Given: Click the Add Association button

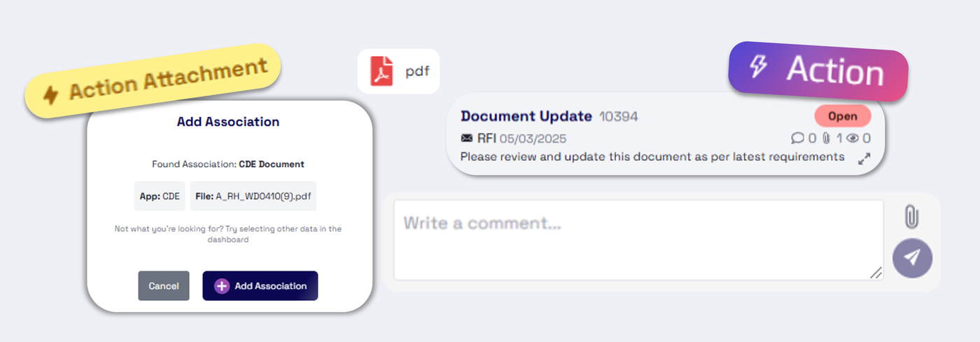Looking at the screenshot, I should tap(260, 286).
